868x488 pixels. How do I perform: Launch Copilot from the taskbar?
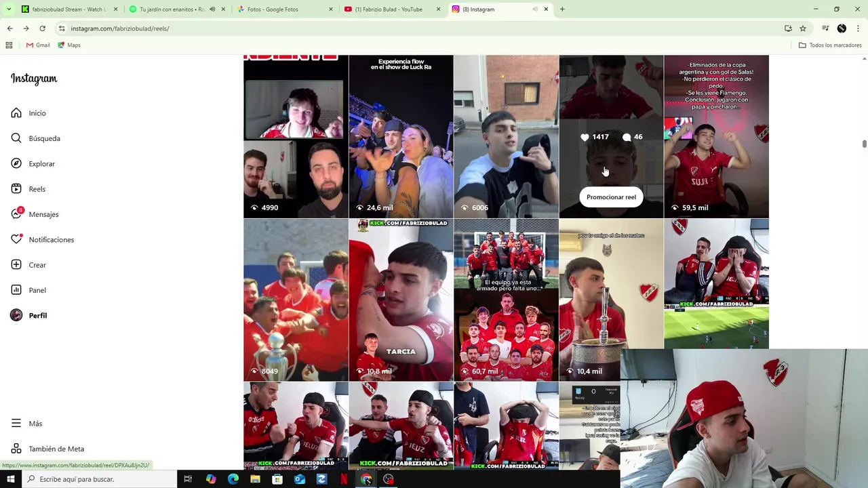point(211,479)
